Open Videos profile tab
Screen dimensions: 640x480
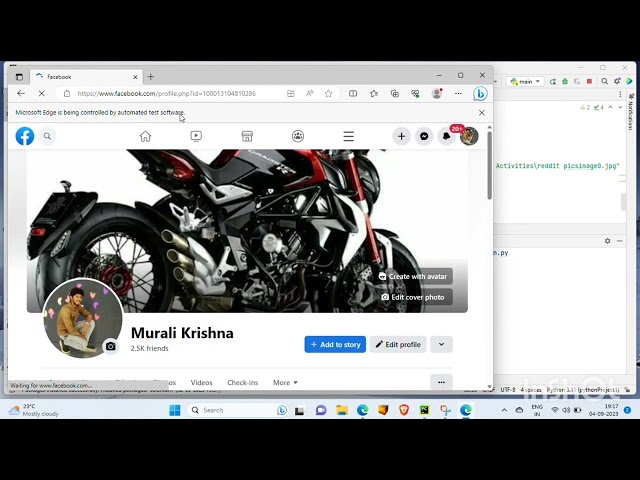[201, 382]
